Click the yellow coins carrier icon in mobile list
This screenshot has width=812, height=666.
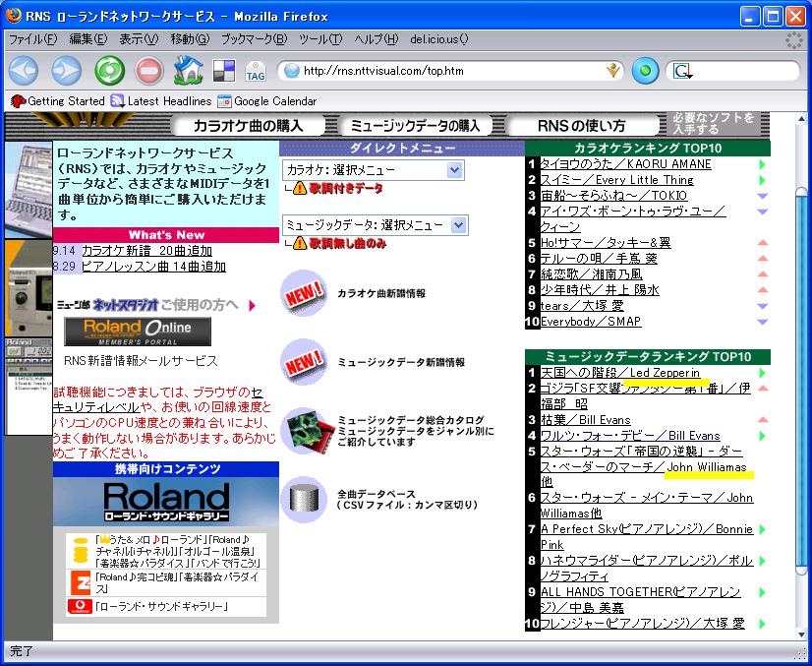coord(81,550)
